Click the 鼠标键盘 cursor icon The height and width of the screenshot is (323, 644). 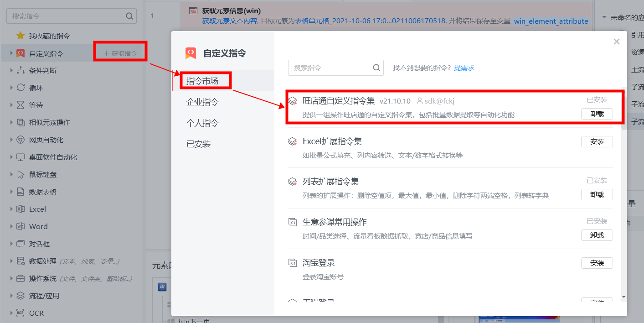(x=21, y=174)
